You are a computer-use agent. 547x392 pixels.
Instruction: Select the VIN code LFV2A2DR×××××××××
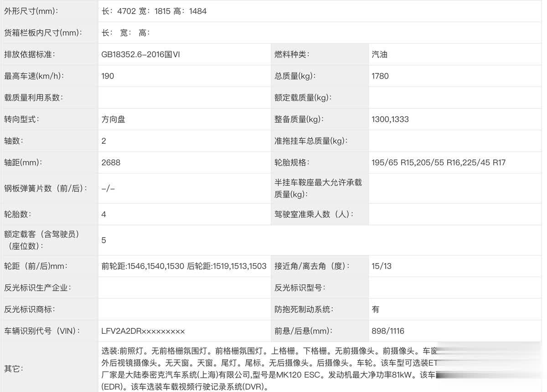[x=143, y=331]
